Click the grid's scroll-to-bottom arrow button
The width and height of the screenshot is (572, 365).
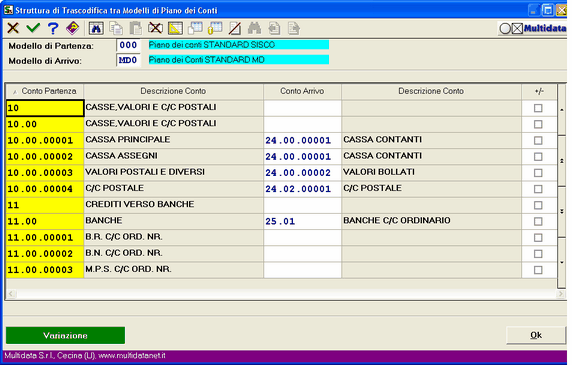[x=562, y=262]
